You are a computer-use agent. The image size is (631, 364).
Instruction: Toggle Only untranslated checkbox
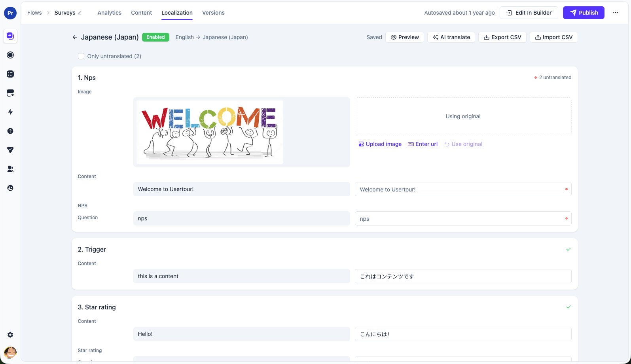click(81, 56)
